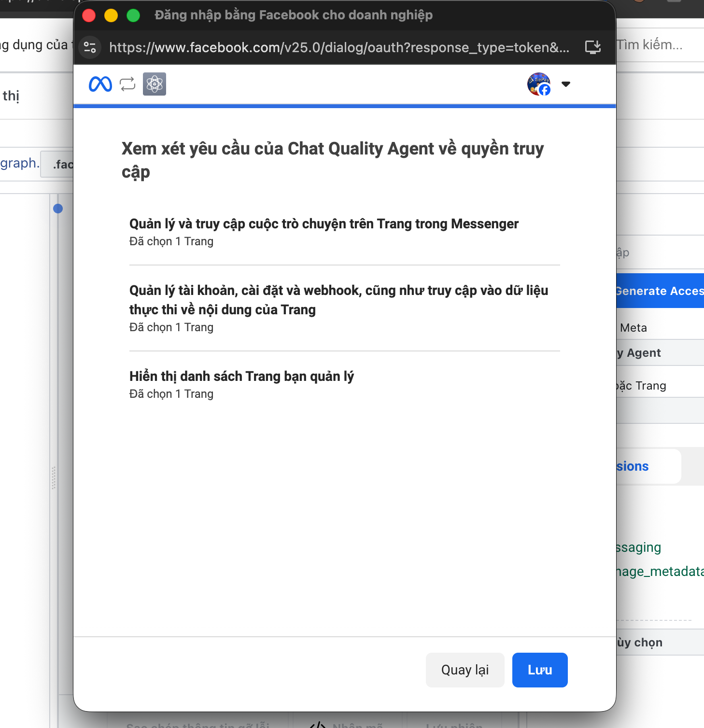
Task: Click the install app icon in address bar
Action: point(592,47)
